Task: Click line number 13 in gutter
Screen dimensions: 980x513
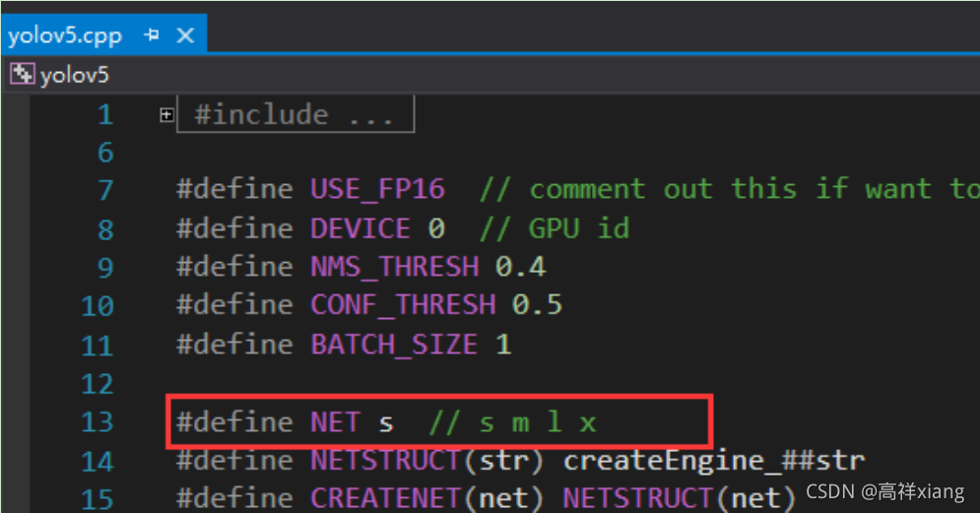Action: coord(98,422)
